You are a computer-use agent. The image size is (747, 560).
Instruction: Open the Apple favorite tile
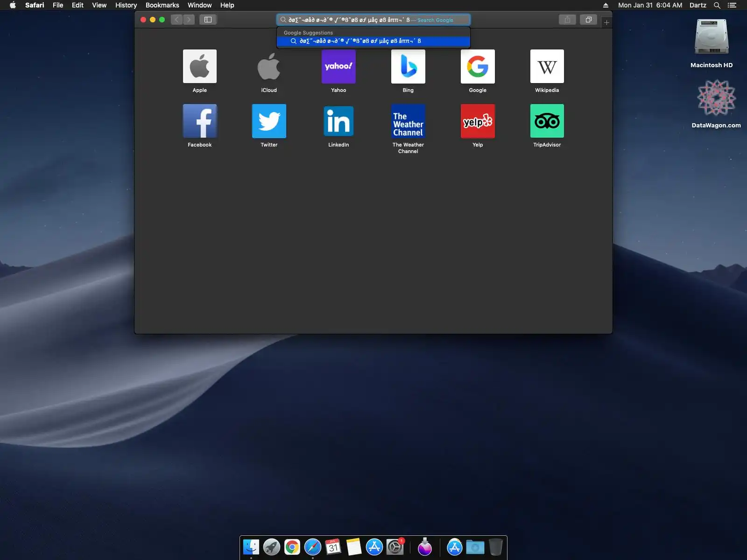[199, 66]
